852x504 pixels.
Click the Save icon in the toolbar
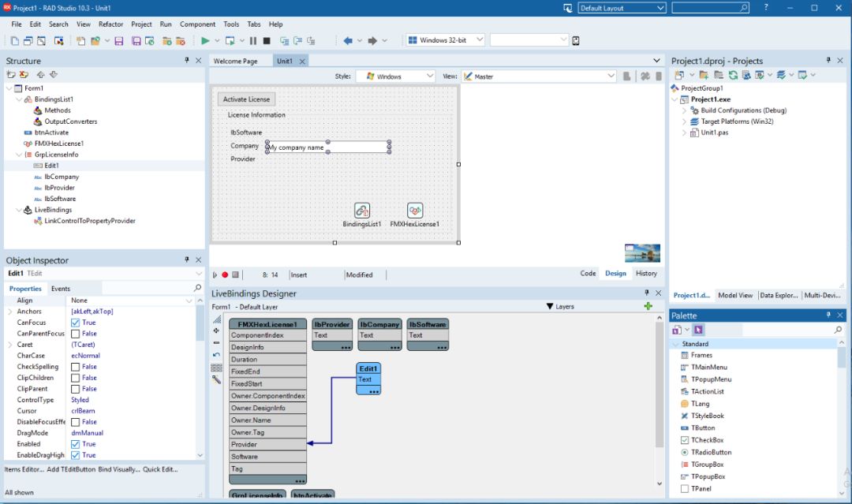coord(119,40)
